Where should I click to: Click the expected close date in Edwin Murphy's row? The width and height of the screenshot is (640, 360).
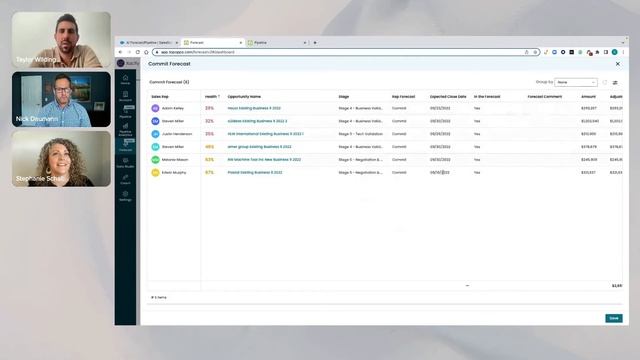pyautogui.click(x=440, y=173)
